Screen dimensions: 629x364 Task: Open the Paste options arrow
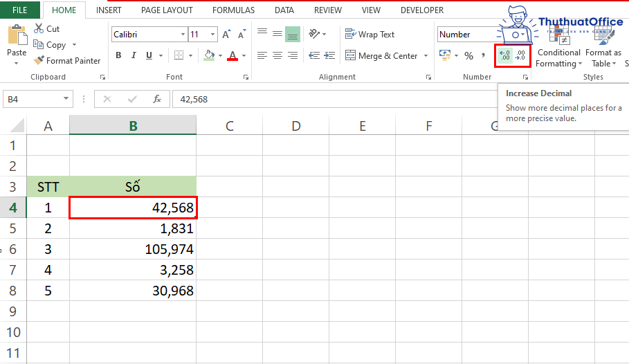17,64
